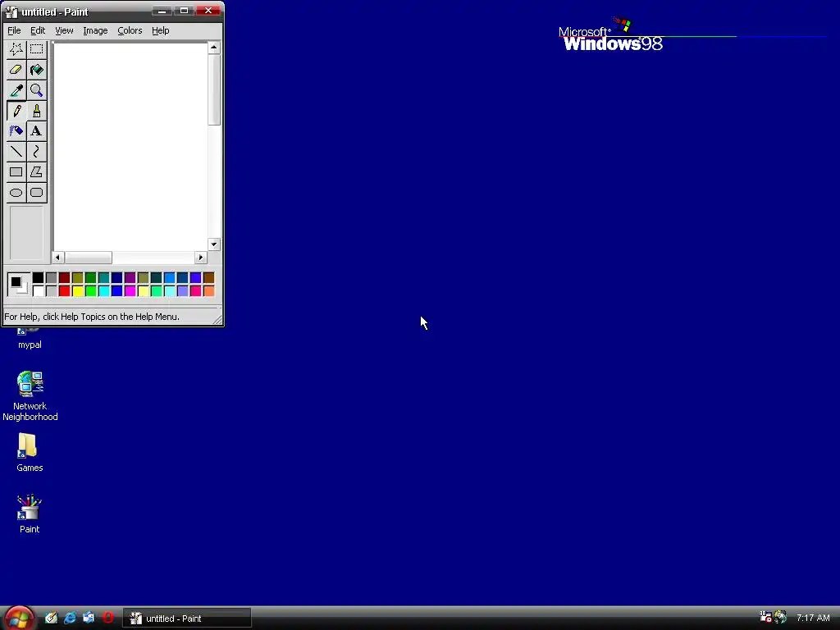
Task: Select the Text tool
Action: point(36,130)
